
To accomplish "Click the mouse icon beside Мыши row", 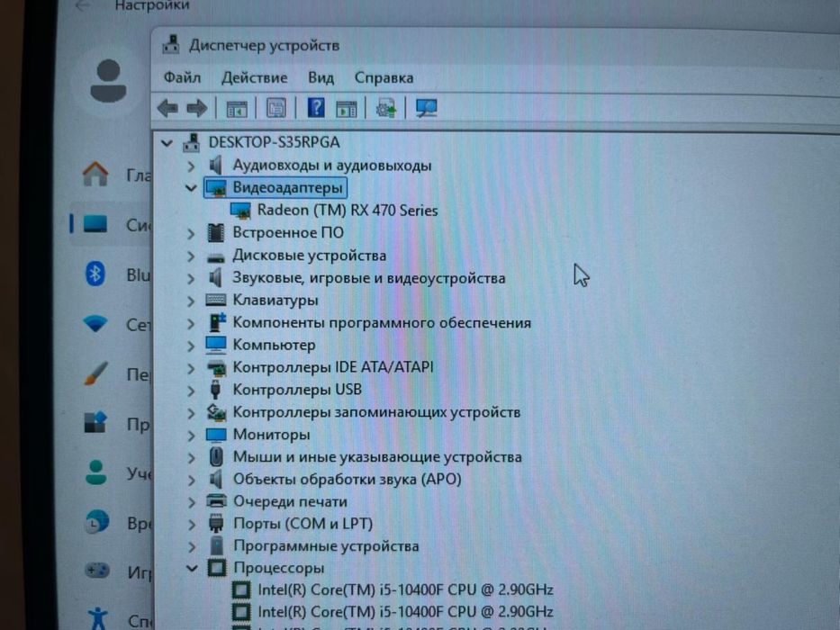I will (216, 457).
